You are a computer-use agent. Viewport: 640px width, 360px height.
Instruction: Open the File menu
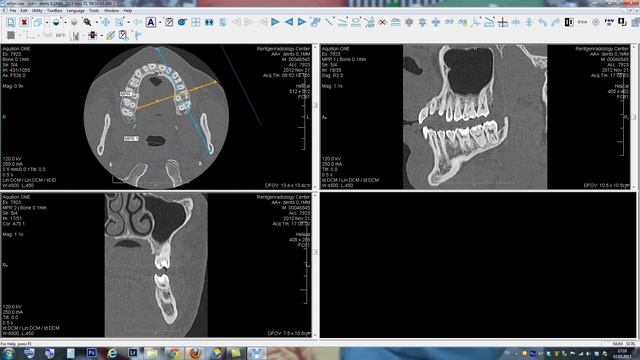(x=13, y=11)
